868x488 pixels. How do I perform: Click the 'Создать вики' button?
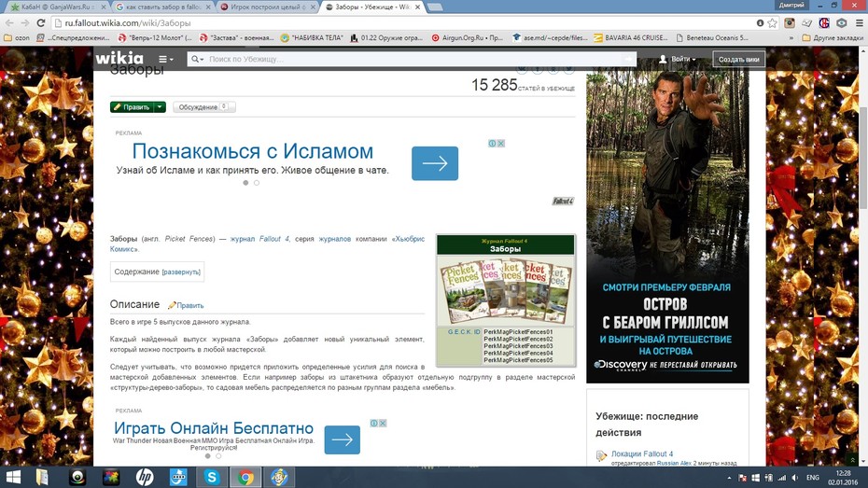click(x=738, y=59)
